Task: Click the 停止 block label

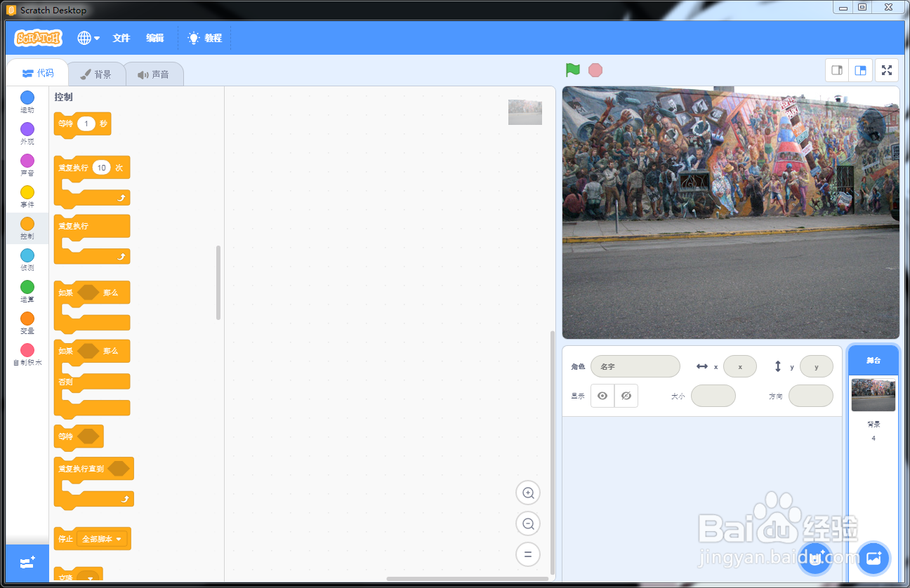Action: click(65, 539)
